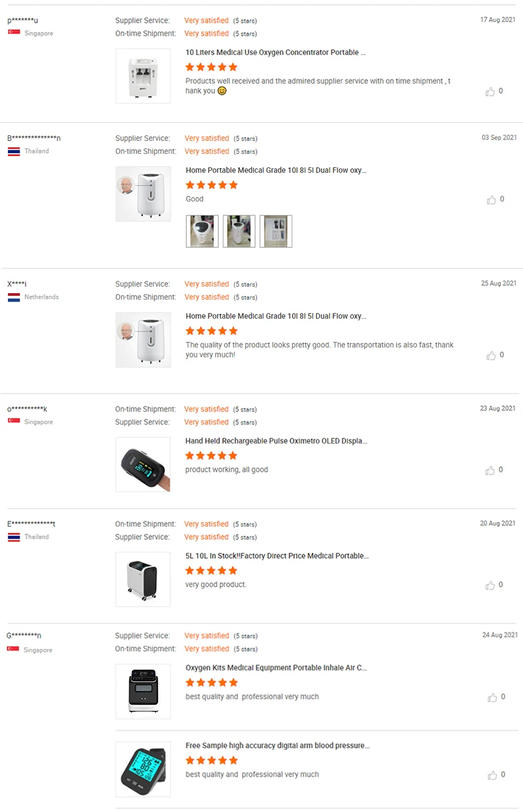Open Hand Held Rechargeable Pulse Oximetro link
This screenshot has height=812, width=523.
click(x=276, y=441)
